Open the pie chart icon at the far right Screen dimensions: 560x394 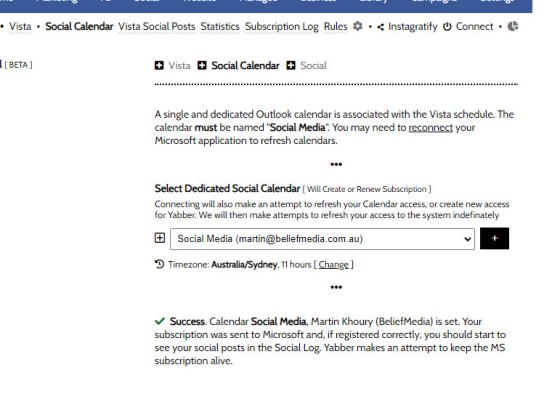pos(513,26)
